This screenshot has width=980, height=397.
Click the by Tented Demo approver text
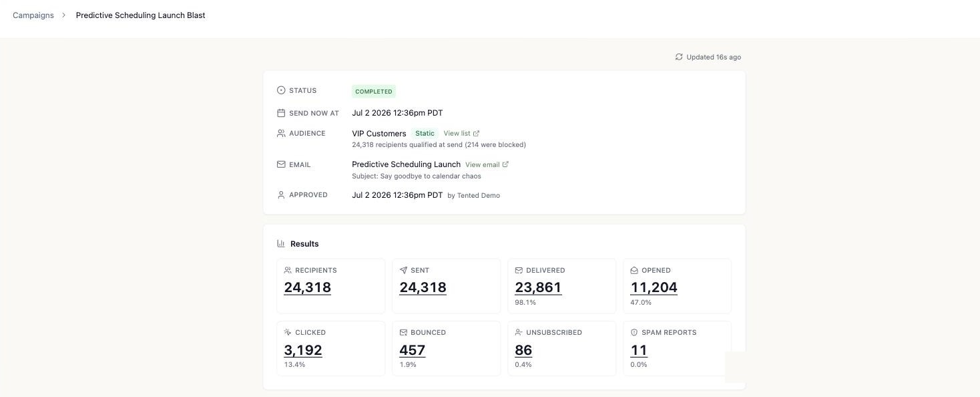tap(473, 195)
